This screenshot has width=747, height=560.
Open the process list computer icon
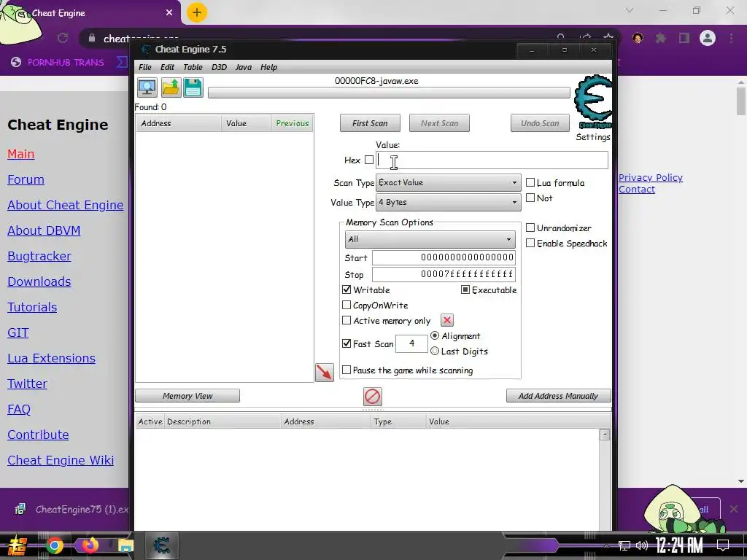pyautogui.click(x=147, y=87)
